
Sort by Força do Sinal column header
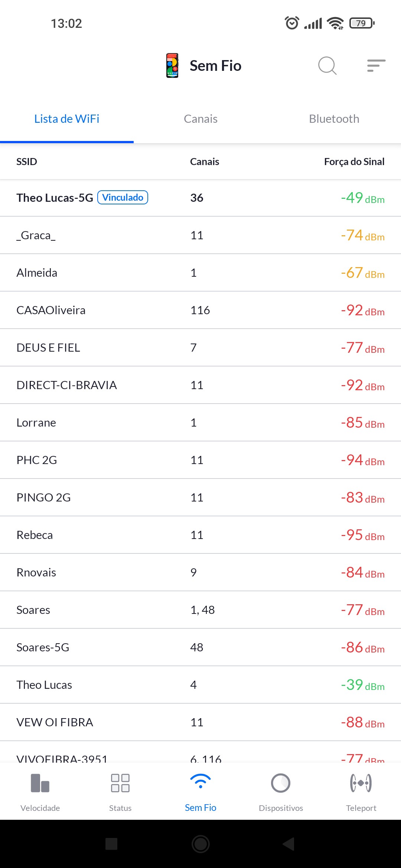click(354, 162)
